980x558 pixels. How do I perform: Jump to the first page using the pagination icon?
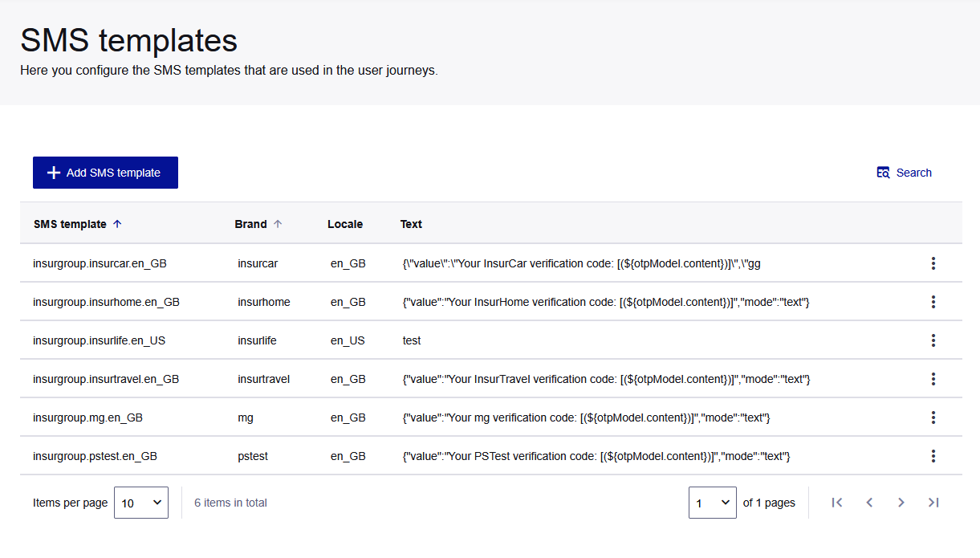pyautogui.click(x=837, y=502)
